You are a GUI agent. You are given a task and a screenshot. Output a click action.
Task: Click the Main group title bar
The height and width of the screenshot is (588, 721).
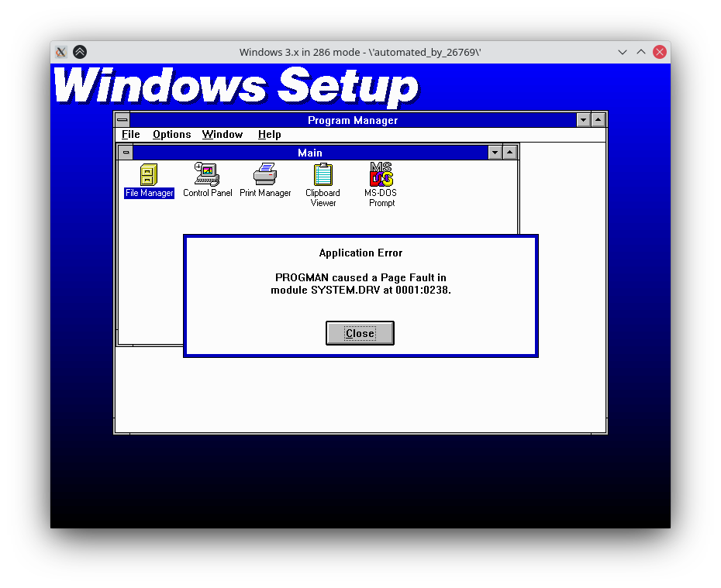(x=310, y=153)
